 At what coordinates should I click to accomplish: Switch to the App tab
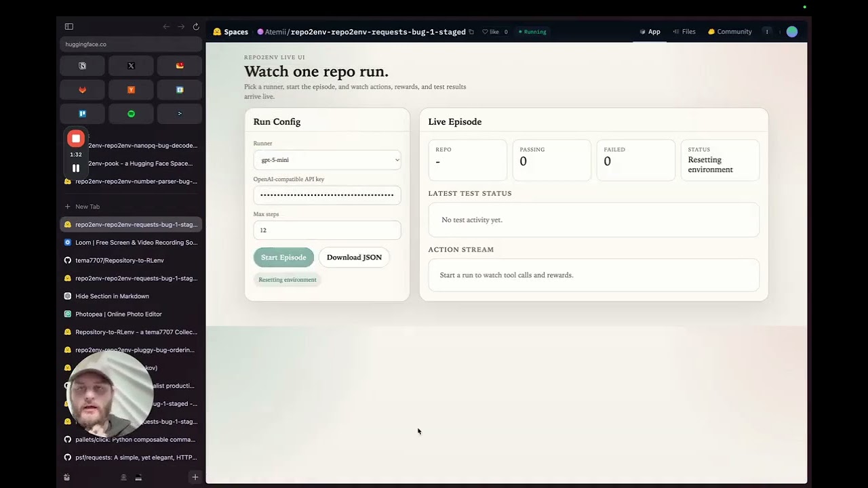tap(650, 32)
